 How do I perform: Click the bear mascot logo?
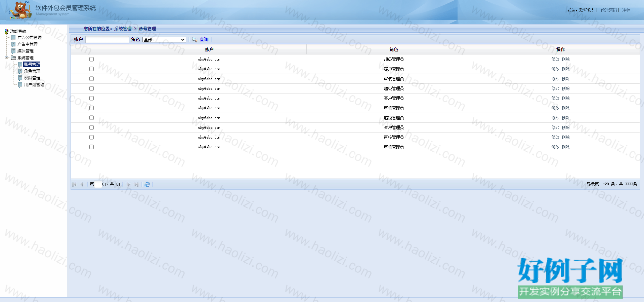(x=20, y=10)
